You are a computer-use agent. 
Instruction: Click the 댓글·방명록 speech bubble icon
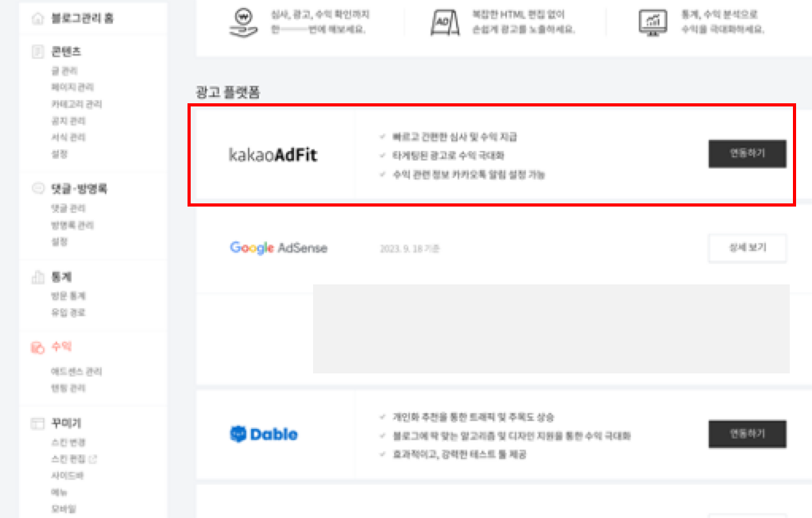click(38, 188)
